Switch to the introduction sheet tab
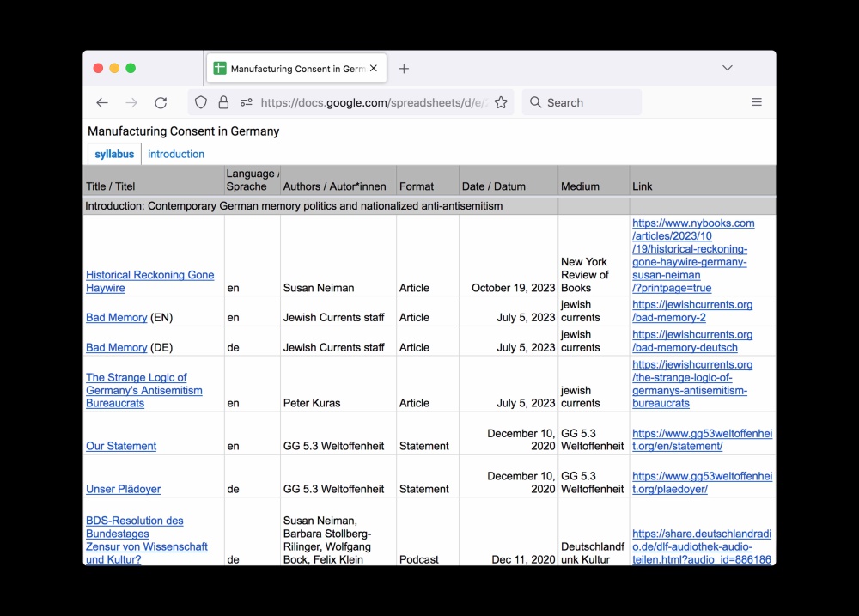 (x=176, y=155)
